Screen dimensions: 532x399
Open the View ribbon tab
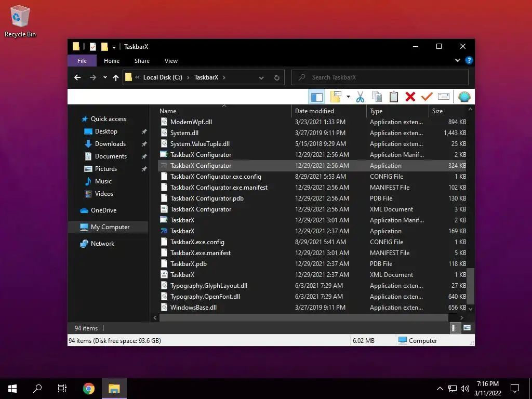[x=171, y=61]
